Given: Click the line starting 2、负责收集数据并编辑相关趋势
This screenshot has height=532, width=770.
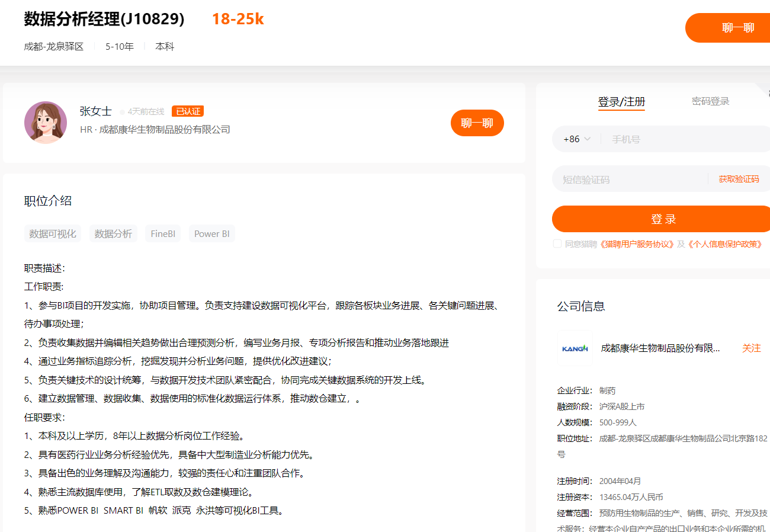Looking at the screenshot, I should (x=237, y=342).
